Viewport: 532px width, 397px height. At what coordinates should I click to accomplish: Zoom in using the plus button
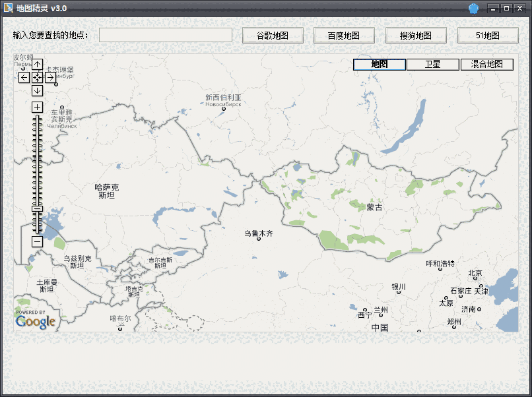38,107
